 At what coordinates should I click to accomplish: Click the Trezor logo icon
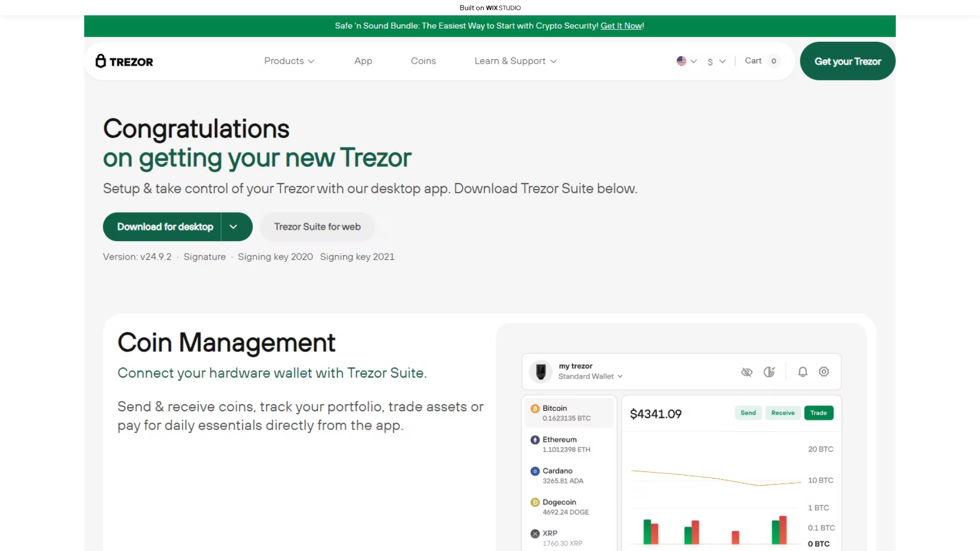[x=101, y=61]
